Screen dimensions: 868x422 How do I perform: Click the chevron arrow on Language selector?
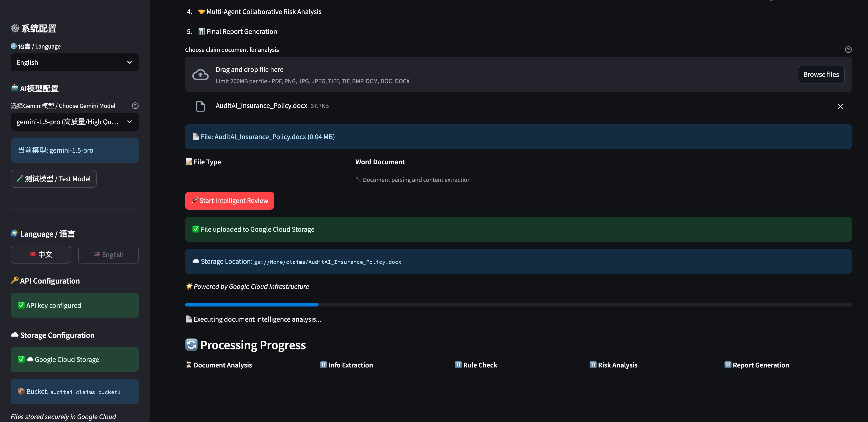pos(129,62)
